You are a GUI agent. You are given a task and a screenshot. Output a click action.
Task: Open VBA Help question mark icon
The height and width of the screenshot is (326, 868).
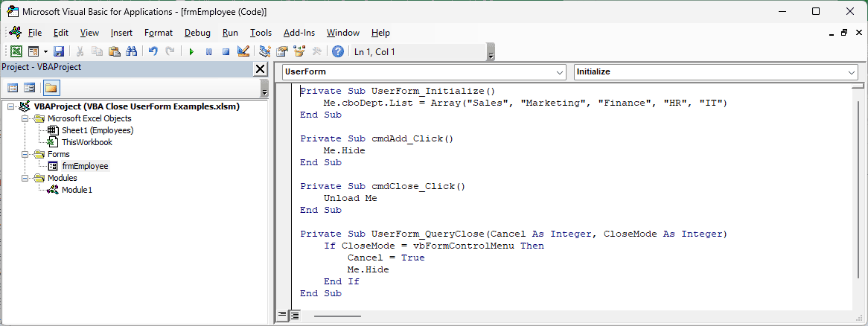338,51
